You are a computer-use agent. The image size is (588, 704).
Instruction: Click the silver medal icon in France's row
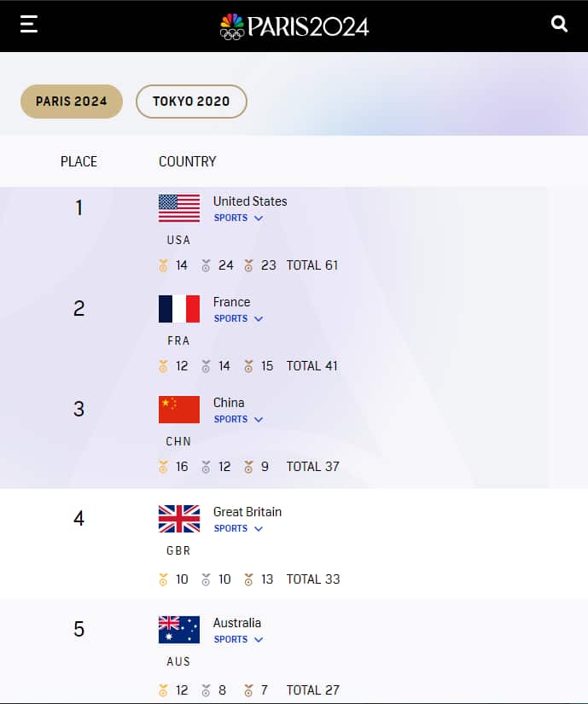[x=206, y=366]
